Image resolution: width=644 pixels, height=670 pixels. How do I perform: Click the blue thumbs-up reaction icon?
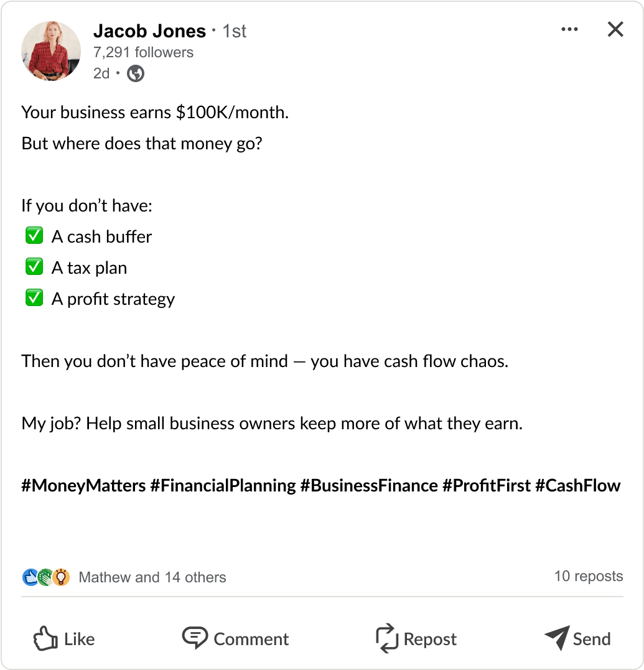27,577
